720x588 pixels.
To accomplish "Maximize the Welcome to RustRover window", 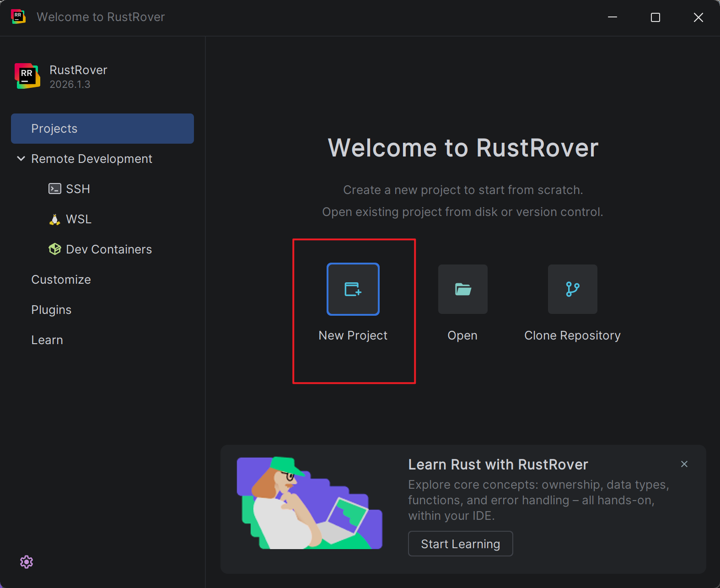I will [x=656, y=17].
